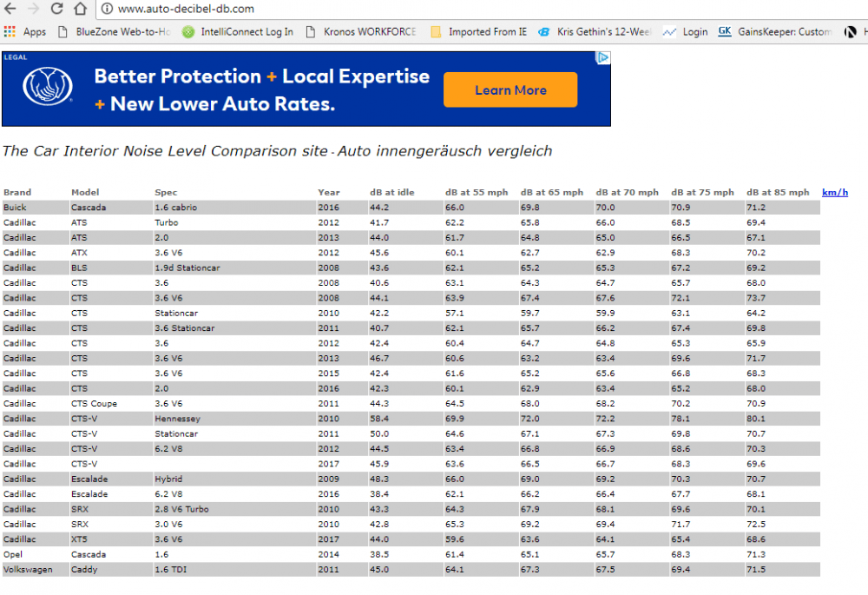The height and width of the screenshot is (595, 868).
Task: Open the IntelliConnect Log In bookmark
Action: pyautogui.click(x=238, y=32)
